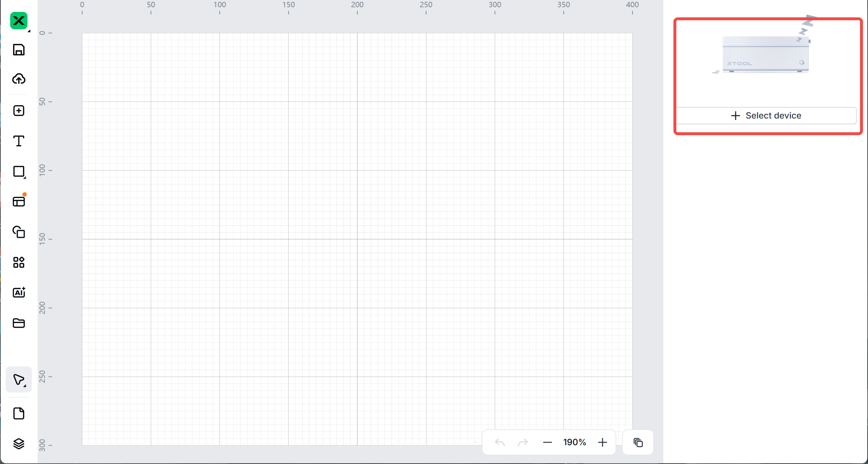Click the Save file icon
The width and height of the screenshot is (868, 464).
pos(19,50)
